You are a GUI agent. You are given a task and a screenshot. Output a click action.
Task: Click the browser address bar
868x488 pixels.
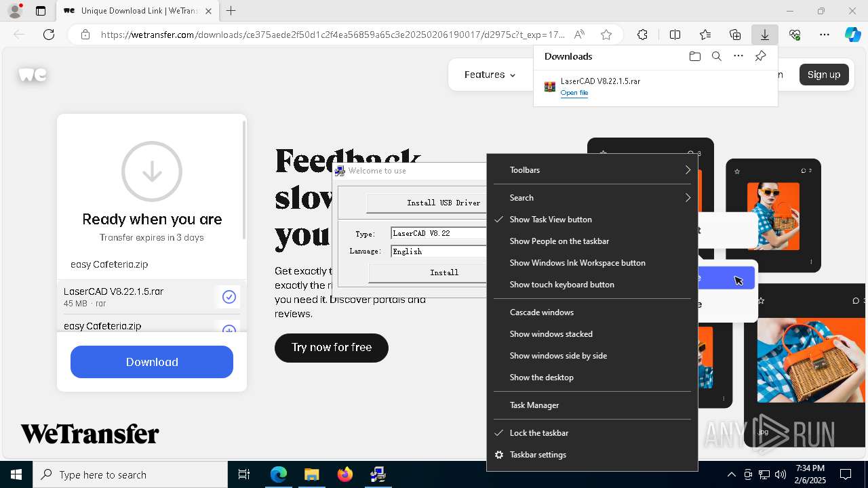point(332,35)
